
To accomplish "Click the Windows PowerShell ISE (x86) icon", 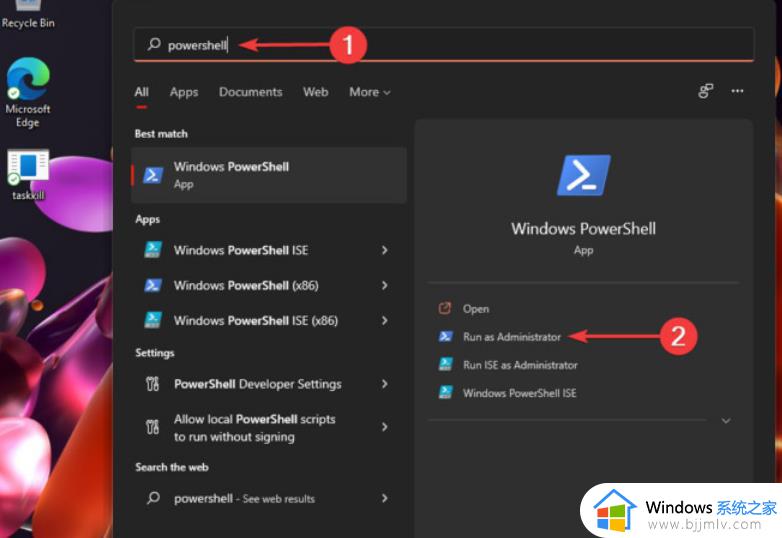I will (153, 320).
